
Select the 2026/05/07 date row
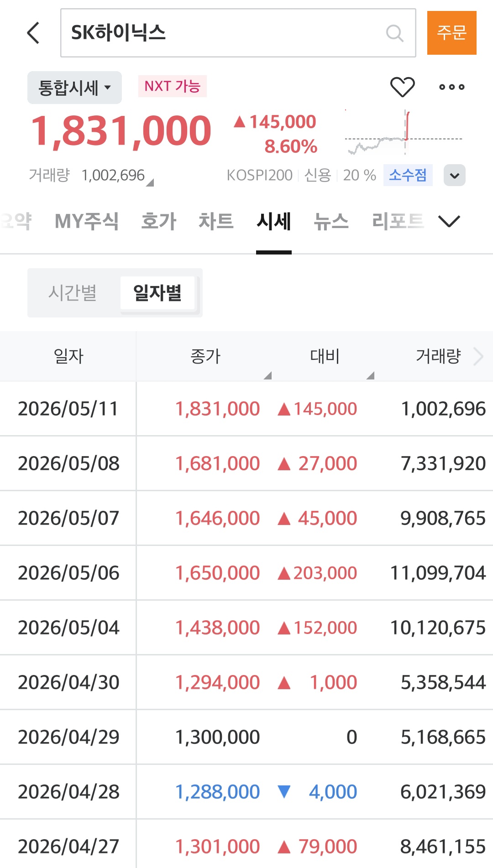[246, 518]
